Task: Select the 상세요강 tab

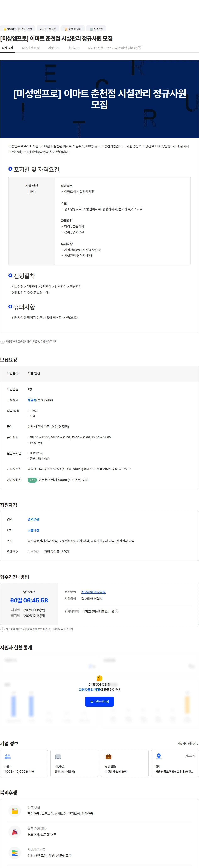Action: pos(7,48)
